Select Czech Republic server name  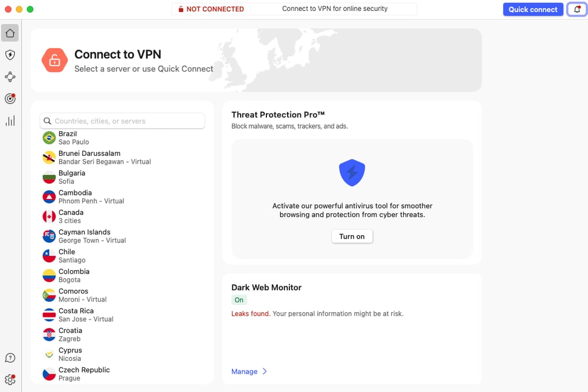point(84,370)
